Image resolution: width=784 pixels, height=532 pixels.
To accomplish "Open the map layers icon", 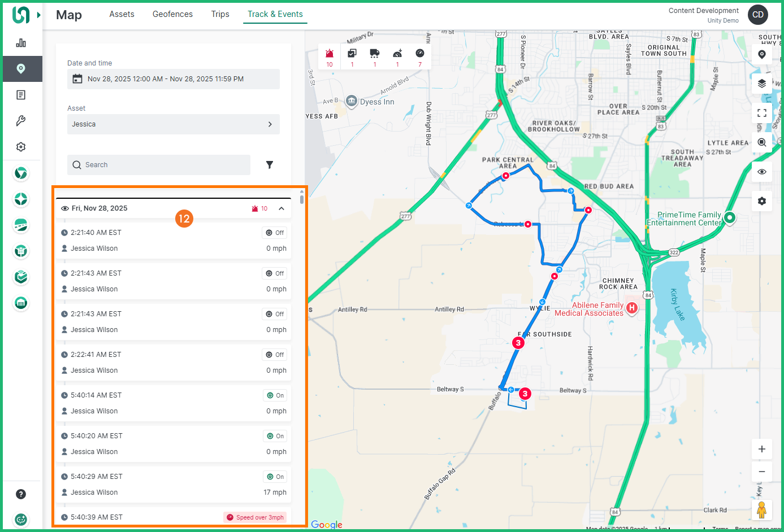I will click(x=761, y=84).
